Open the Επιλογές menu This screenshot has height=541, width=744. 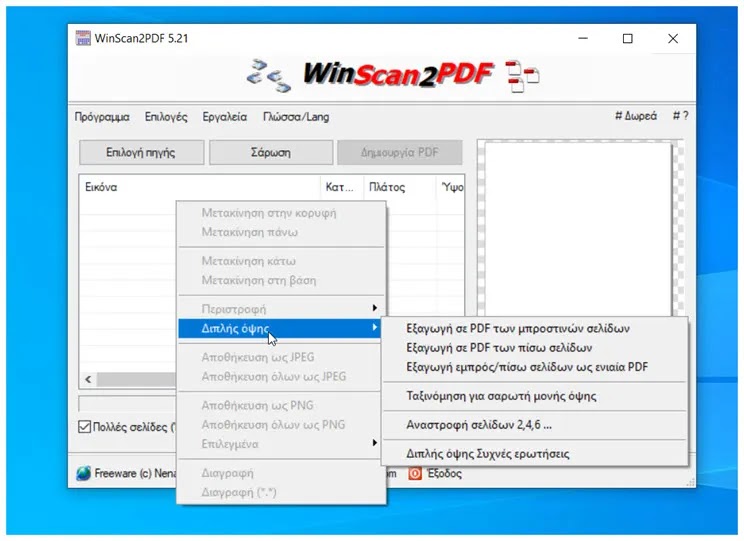point(166,117)
